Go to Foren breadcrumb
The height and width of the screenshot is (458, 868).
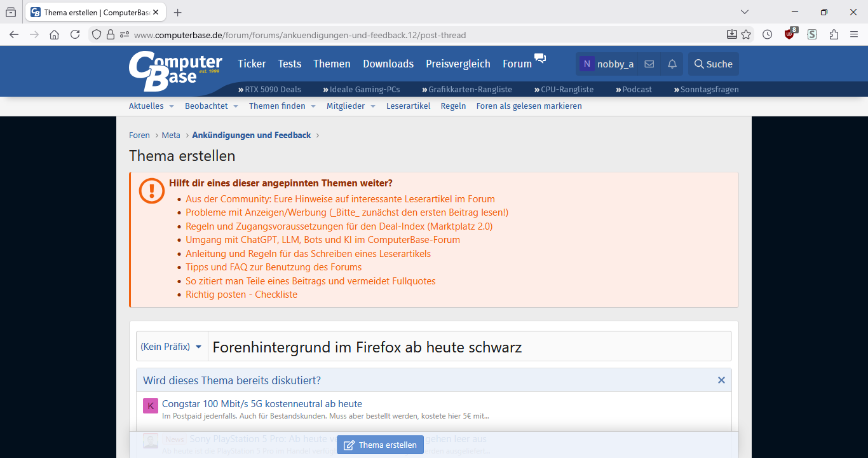click(139, 135)
